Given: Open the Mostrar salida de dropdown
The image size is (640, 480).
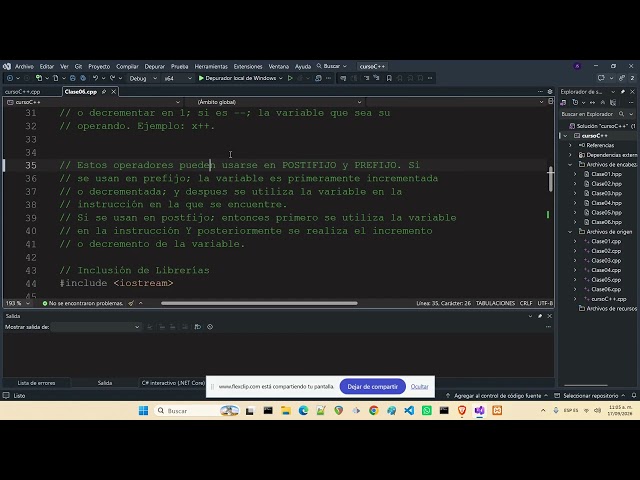Looking at the screenshot, I should [x=96, y=327].
